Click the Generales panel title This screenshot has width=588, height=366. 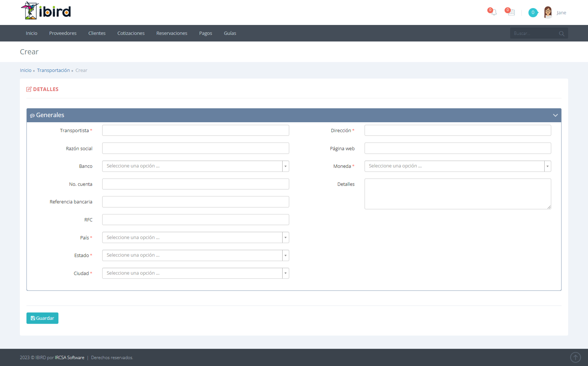[x=50, y=115]
